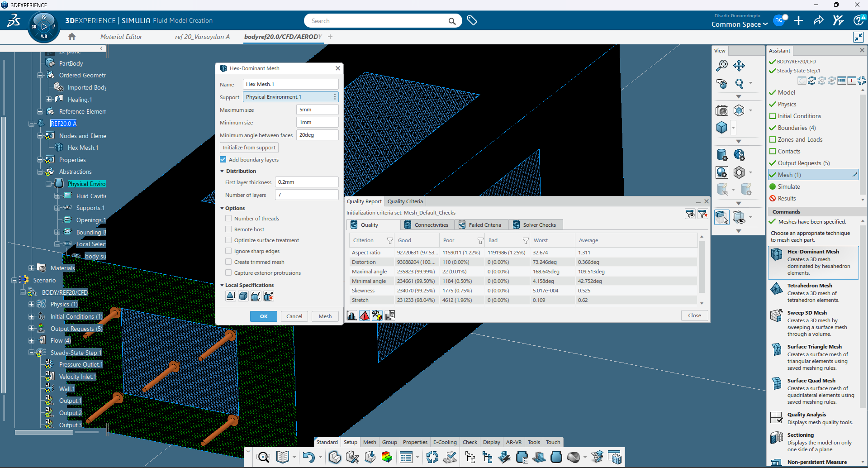Click the Tetrahedron Mesh command icon
Viewport: 868px width, 468px height.
click(777, 288)
